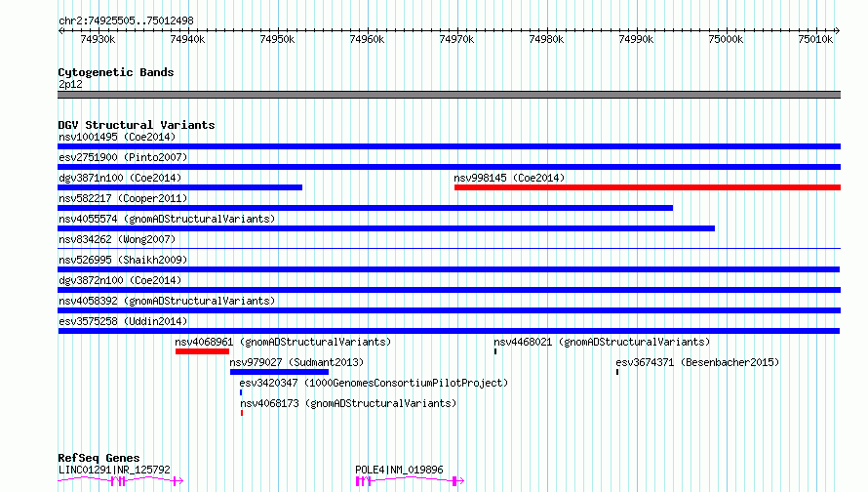Click the red nsv4068961 variant bar
The height and width of the screenshot is (492, 868).
202,351
